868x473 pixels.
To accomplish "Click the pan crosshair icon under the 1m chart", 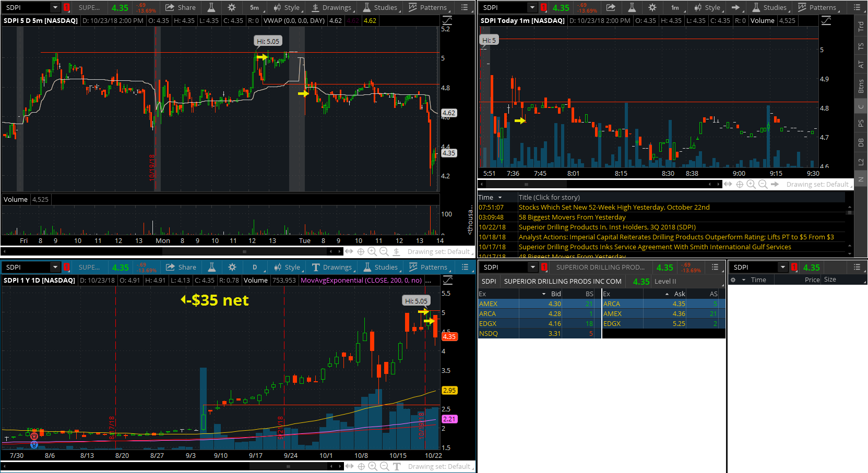I will (x=740, y=184).
